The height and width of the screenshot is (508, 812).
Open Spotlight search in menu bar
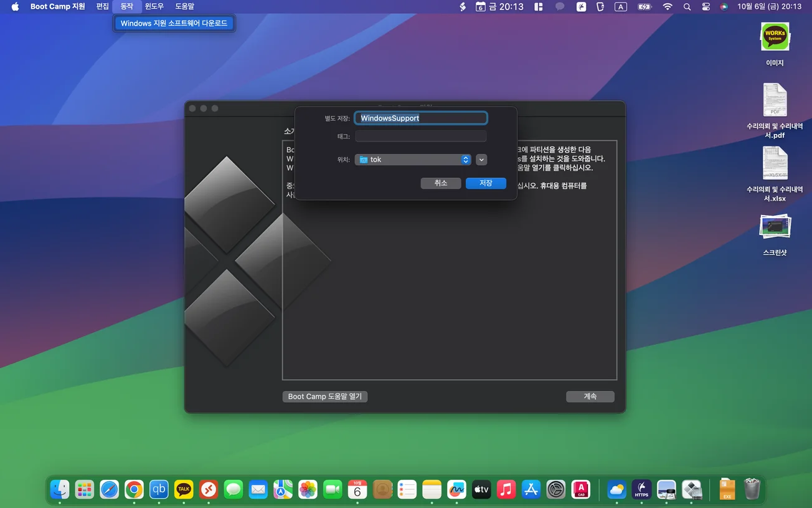(687, 6)
